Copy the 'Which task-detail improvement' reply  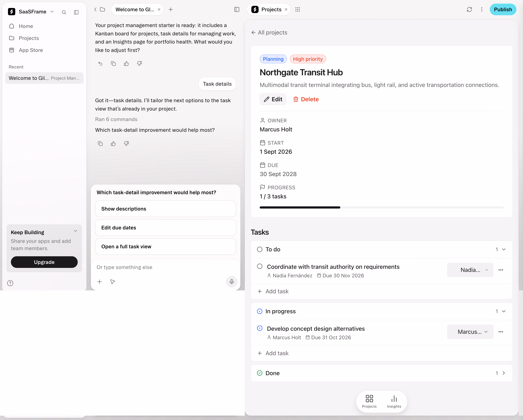click(100, 144)
